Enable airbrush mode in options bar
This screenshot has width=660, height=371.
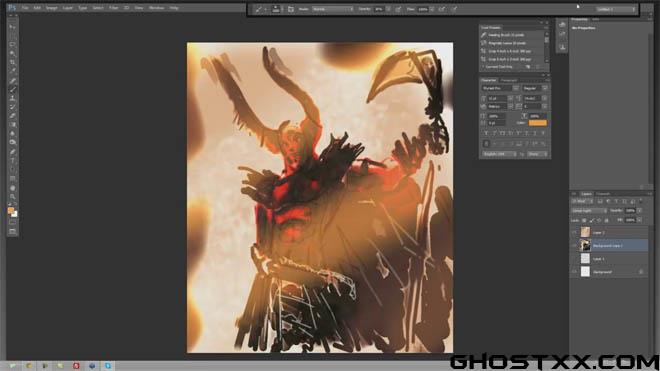[x=442, y=9]
